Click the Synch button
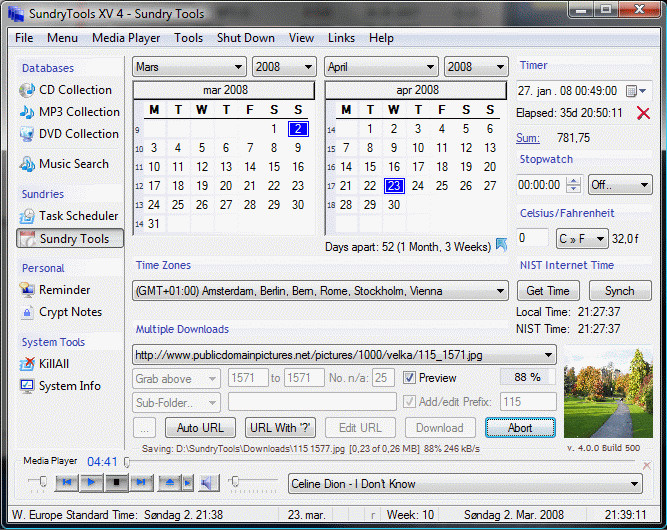The image size is (667, 530). point(620,291)
